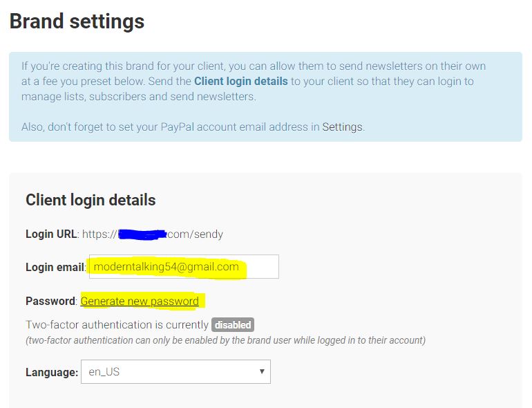
Task: Click the 'Login email' field label
Action: pos(55,268)
